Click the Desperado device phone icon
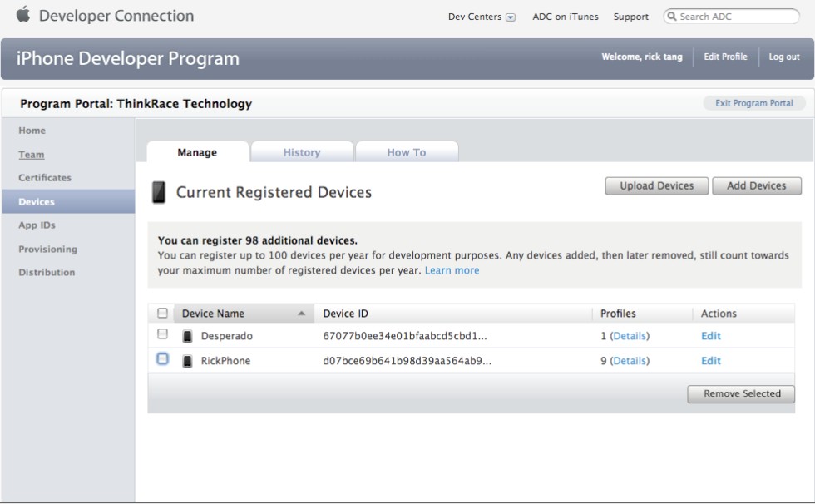Viewport: 815px width, 504px height. click(x=188, y=336)
